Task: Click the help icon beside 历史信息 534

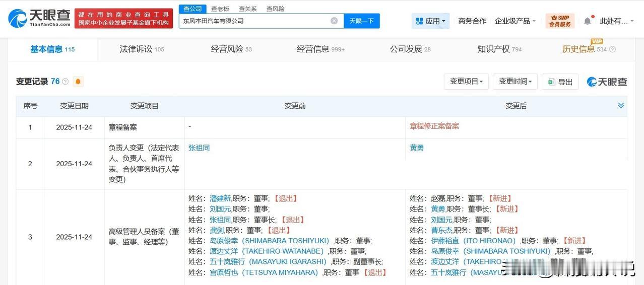Action: pyautogui.click(x=613, y=49)
